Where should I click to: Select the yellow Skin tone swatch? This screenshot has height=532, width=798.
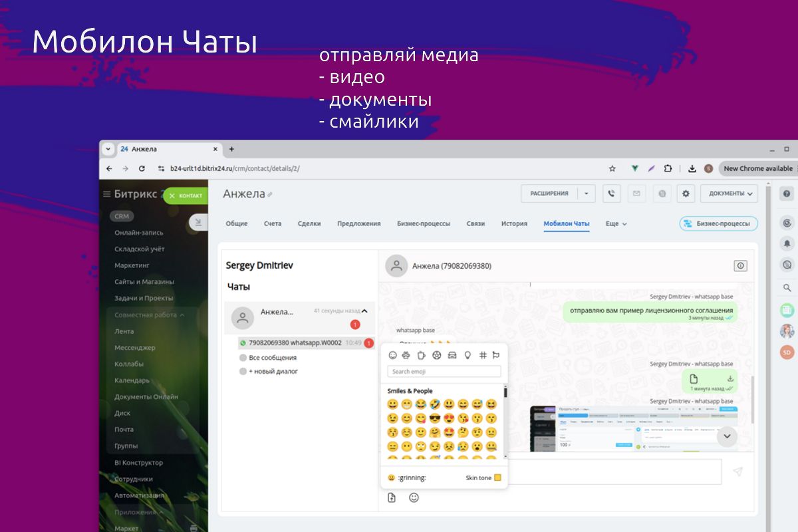497,477
